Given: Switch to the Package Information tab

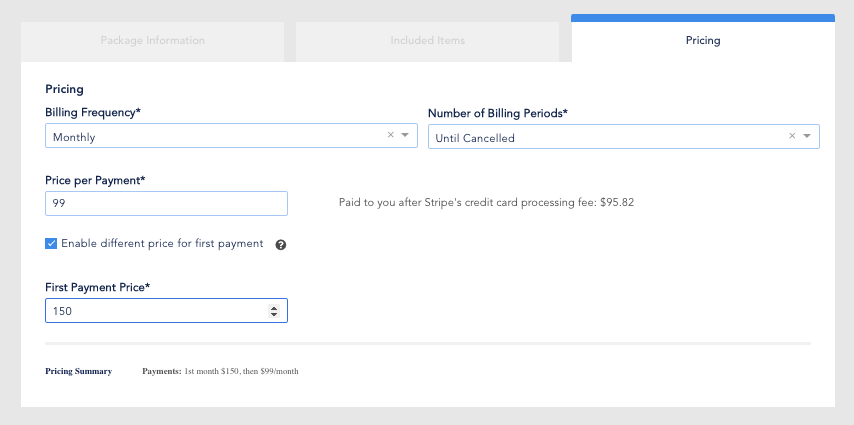Looking at the screenshot, I should [x=152, y=41].
